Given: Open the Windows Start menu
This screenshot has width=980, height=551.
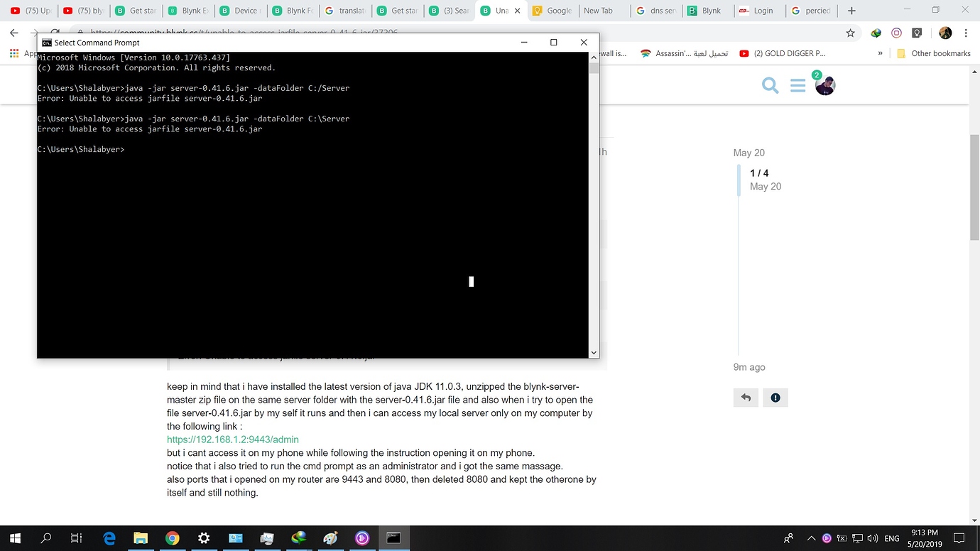Looking at the screenshot, I should (15, 538).
